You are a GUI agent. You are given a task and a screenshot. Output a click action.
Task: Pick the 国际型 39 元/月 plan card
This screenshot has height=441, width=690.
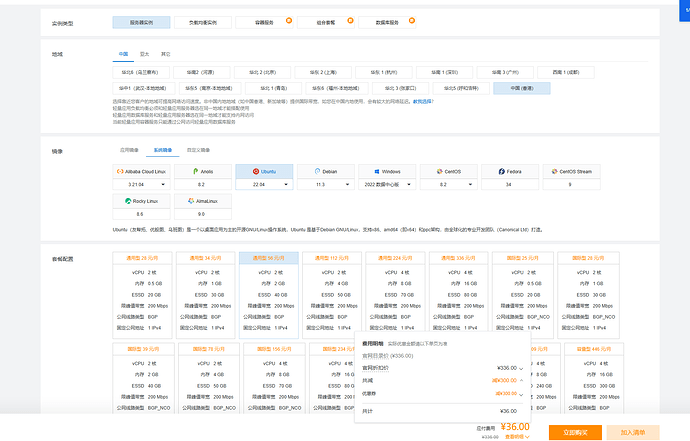point(143,378)
